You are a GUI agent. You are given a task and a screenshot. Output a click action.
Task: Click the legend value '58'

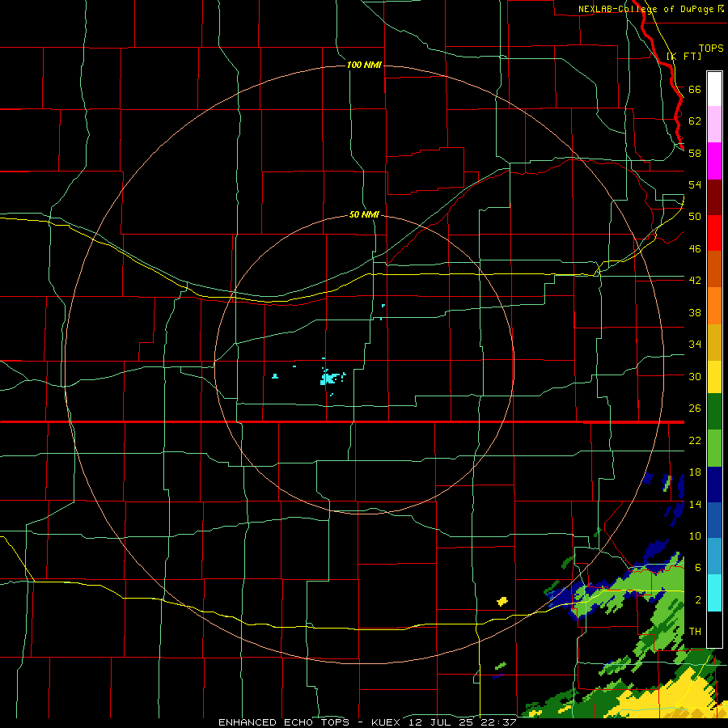pyautogui.click(x=695, y=153)
